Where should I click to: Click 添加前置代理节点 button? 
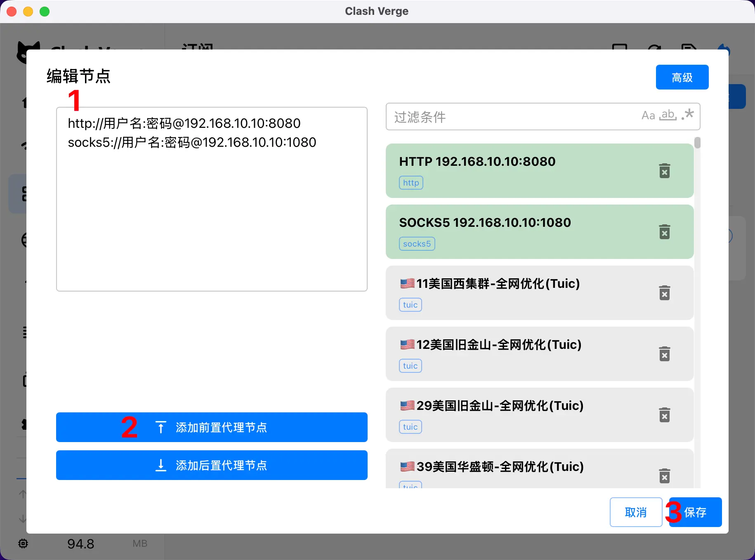[212, 427]
